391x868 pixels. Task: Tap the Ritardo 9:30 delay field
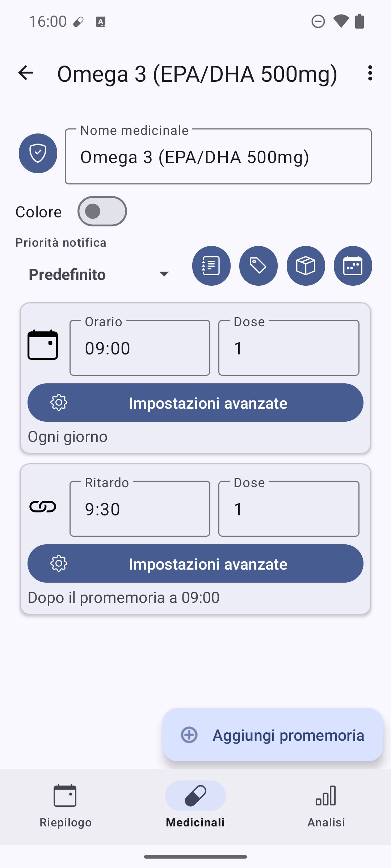tap(140, 509)
